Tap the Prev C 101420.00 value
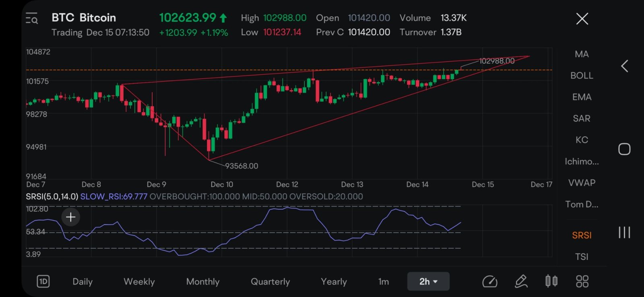The width and height of the screenshot is (644, 297). point(369,32)
